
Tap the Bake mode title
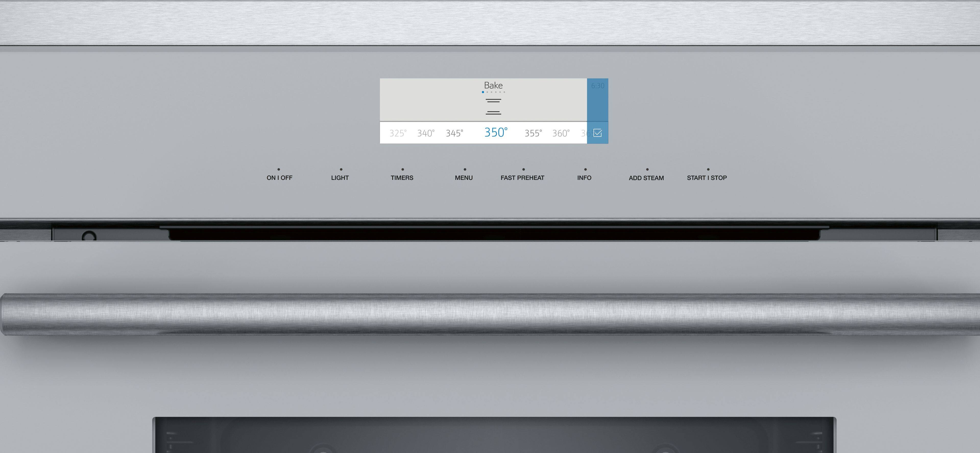pos(493,85)
